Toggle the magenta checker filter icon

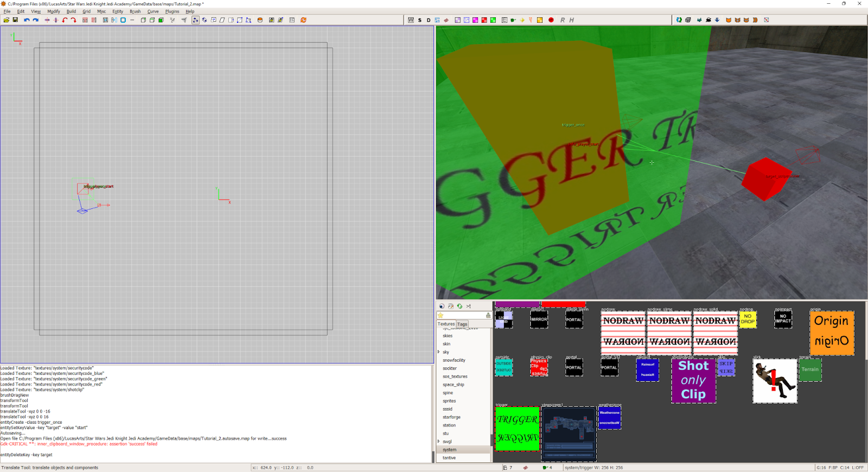tap(475, 20)
